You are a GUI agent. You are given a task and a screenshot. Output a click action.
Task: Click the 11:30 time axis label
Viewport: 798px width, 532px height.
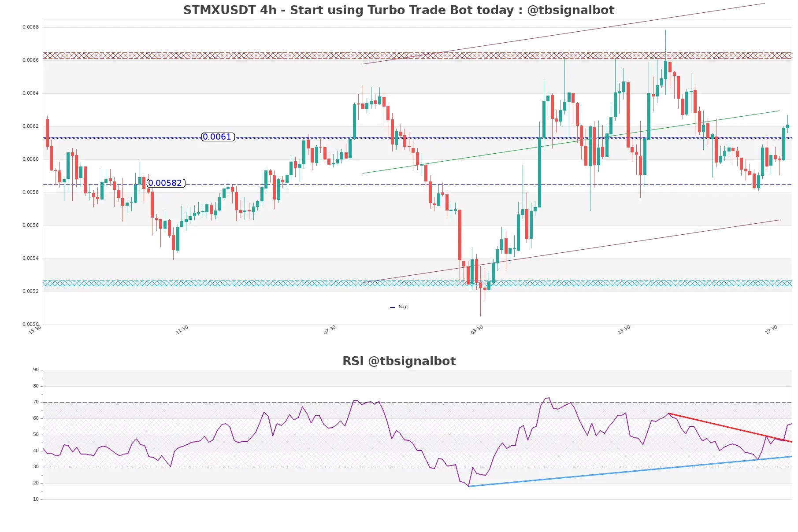[x=182, y=330]
